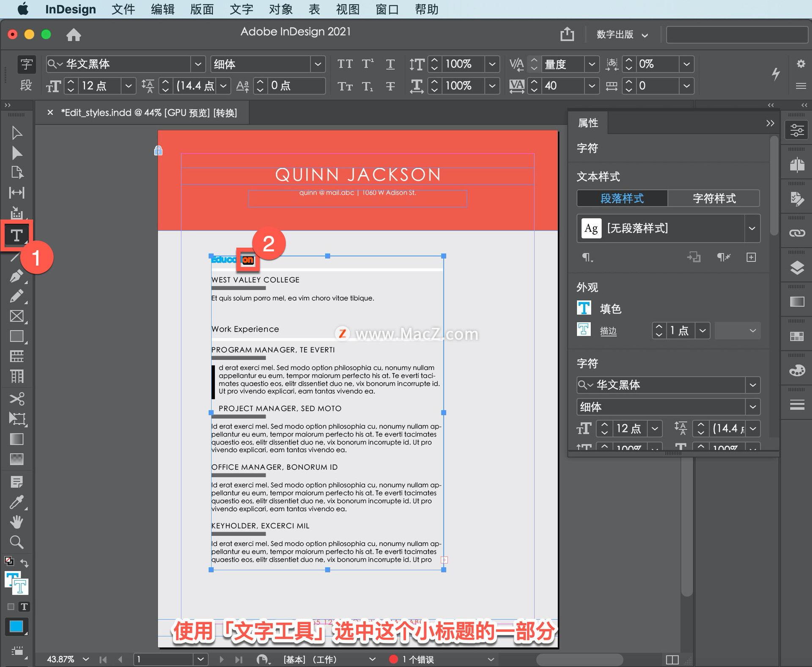
Task: Open the 华文黑体 font dropdown in control bar
Action: click(x=198, y=64)
